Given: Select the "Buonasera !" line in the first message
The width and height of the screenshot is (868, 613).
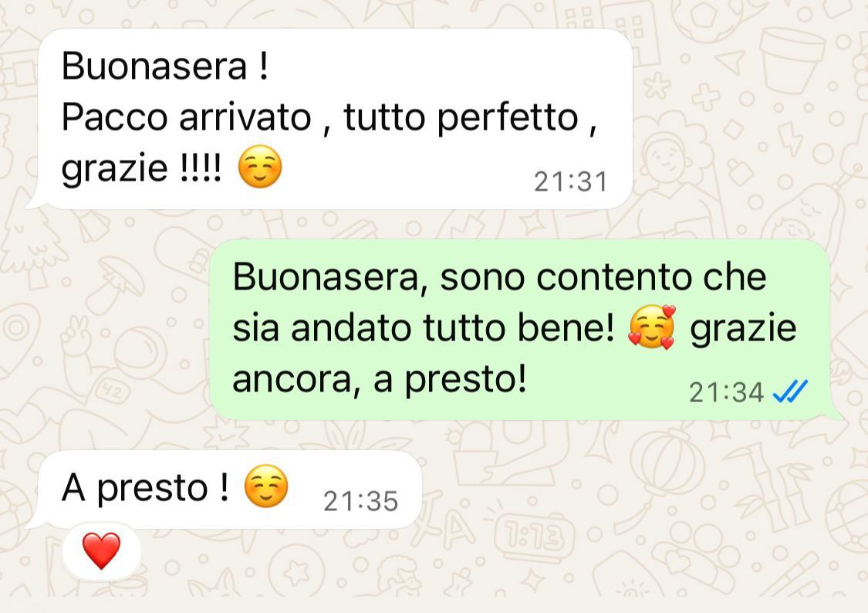Looking at the screenshot, I should coord(165,66).
